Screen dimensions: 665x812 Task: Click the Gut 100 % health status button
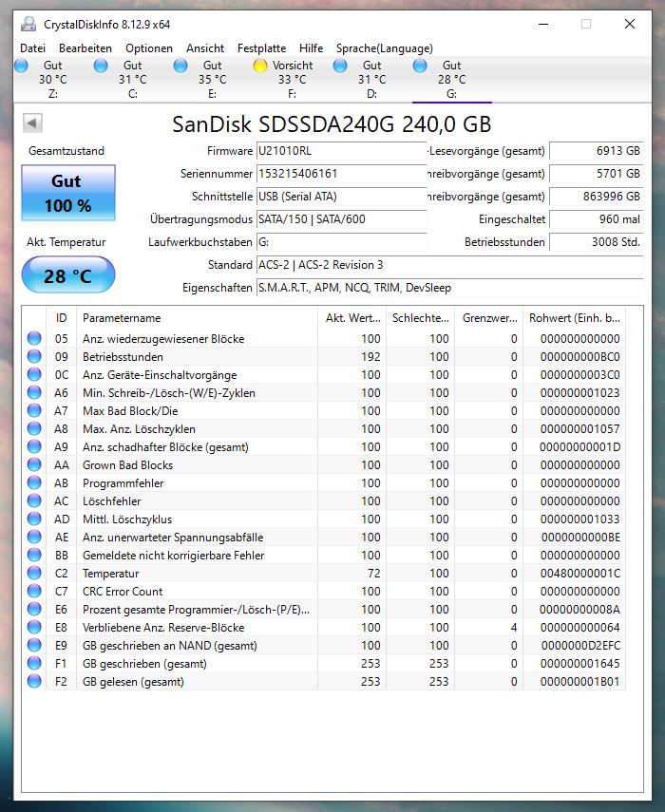pyautogui.click(x=68, y=193)
